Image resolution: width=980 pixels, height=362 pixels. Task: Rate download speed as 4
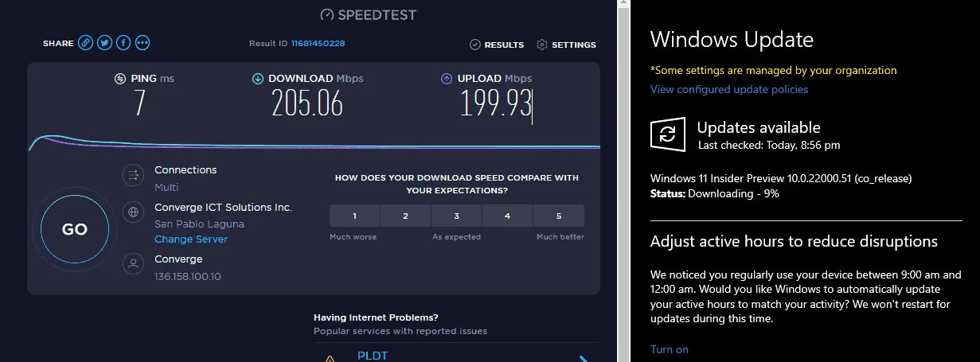[x=507, y=216]
